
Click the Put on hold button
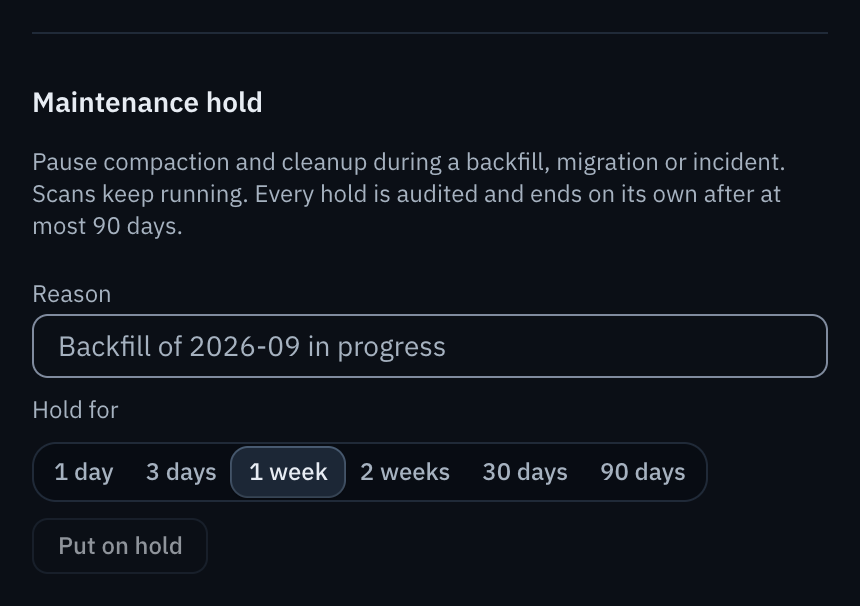click(120, 546)
